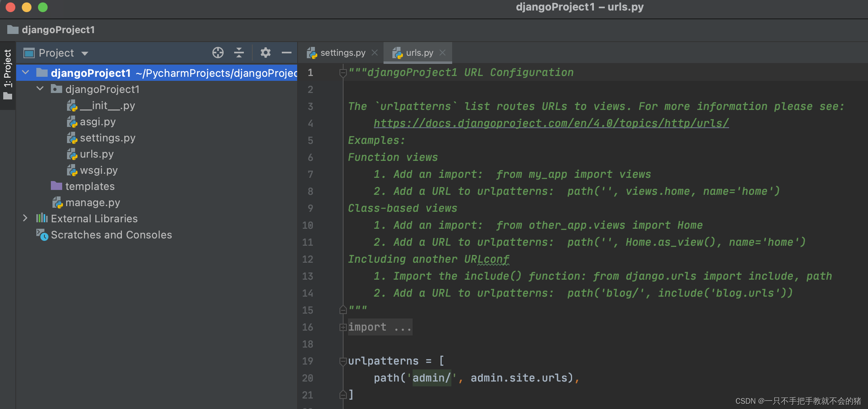Image resolution: width=868 pixels, height=409 pixels.
Task: Click line number 1 in the gutter
Action: click(x=310, y=73)
